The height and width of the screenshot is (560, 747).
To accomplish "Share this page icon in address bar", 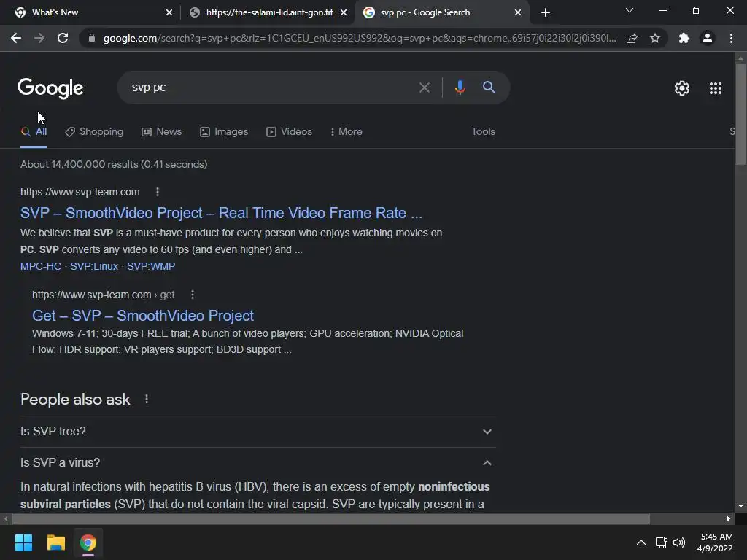I will tap(632, 38).
